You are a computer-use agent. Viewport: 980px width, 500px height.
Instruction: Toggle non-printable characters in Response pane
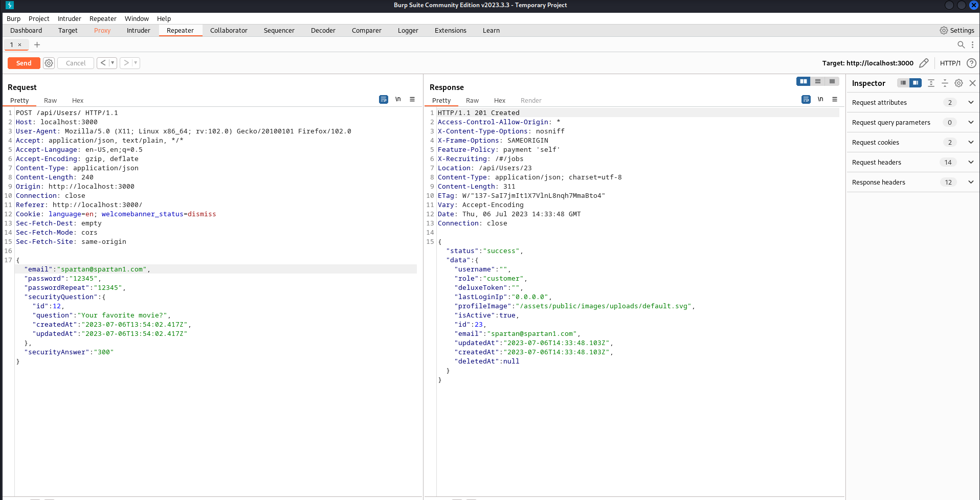coord(820,99)
